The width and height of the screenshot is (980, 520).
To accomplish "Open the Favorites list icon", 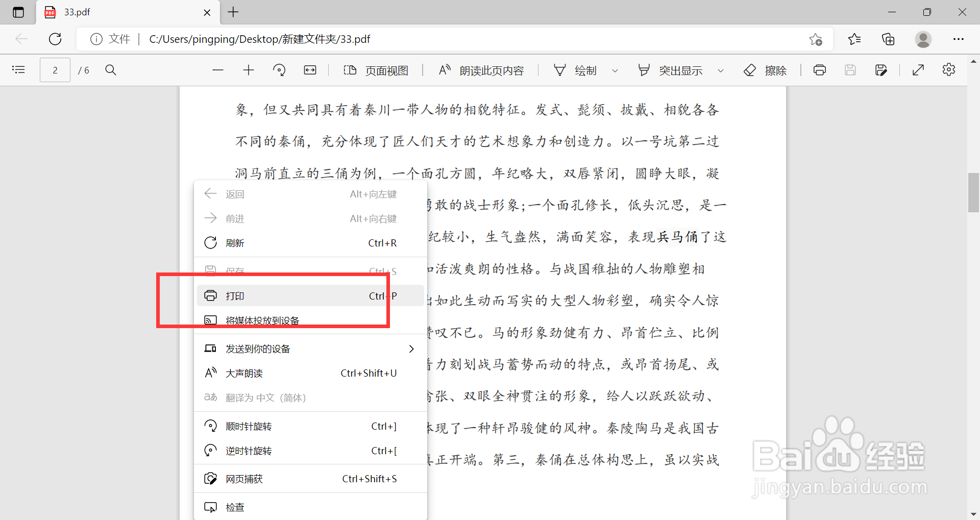I will (x=854, y=39).
